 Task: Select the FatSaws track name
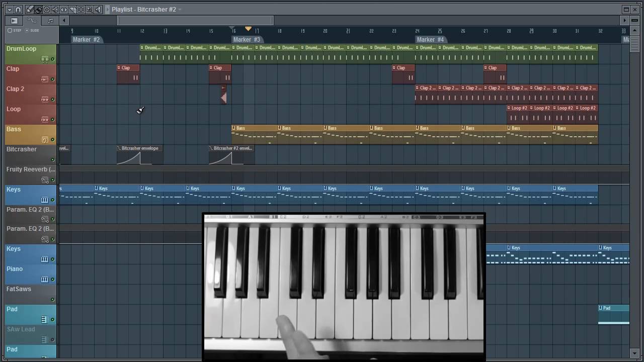[x=19, y=289]
